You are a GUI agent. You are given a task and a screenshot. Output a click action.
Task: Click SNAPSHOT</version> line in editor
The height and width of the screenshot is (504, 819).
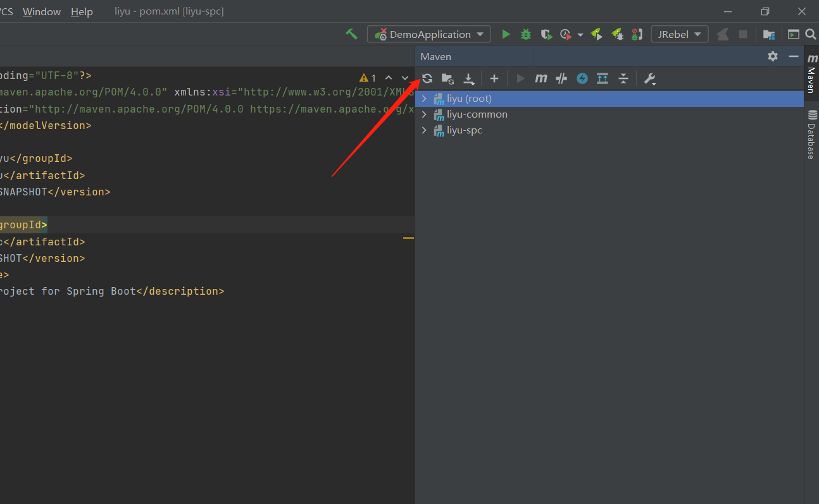tap(55, 192)
